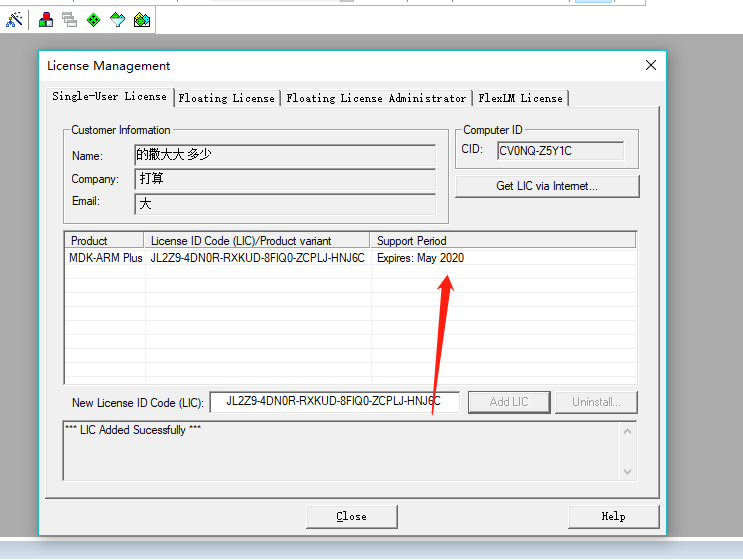Click the Support Period column header
Screen dimensions: 743x560
503,241
